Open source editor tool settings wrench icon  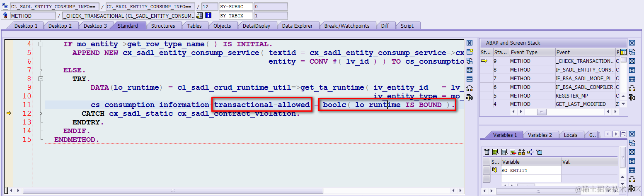click(470, 98)
